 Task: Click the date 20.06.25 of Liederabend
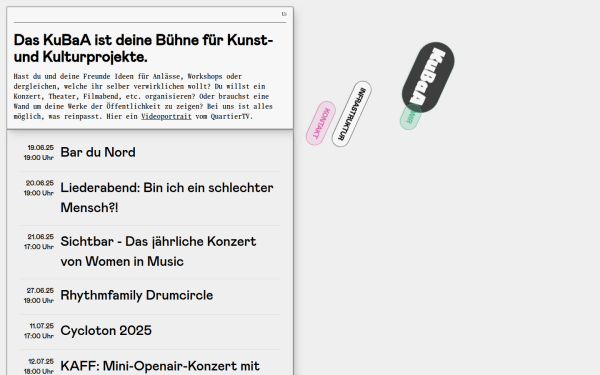pos(40,183)
